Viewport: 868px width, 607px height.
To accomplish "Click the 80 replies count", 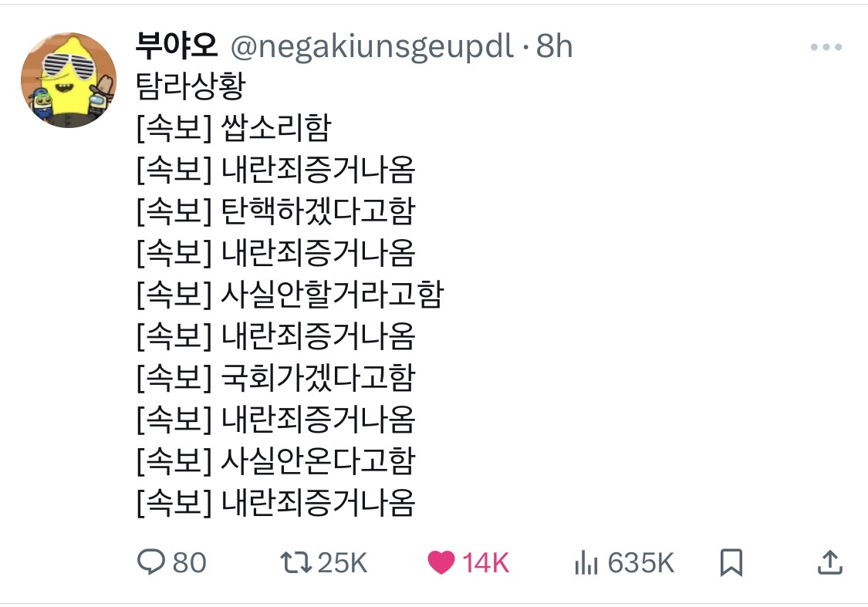I will pos(189,563).
